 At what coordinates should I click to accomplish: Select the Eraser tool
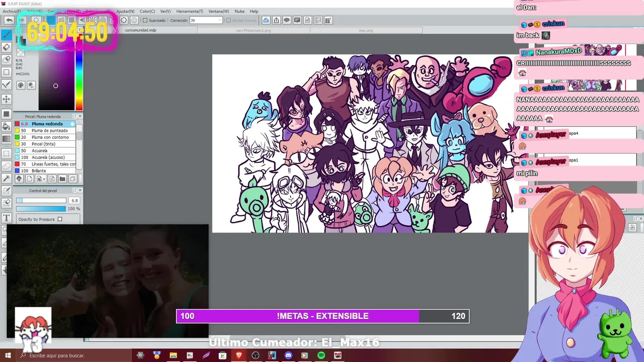click(7, 47)
